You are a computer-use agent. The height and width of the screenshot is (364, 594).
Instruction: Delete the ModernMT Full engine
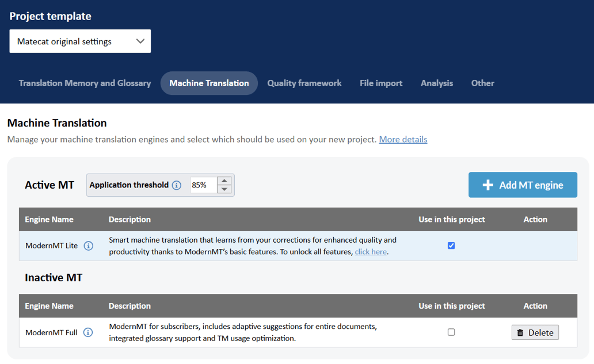tap(535, 332)
